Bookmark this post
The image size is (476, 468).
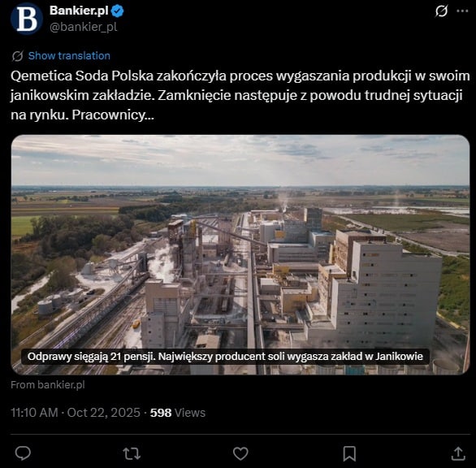pyautogui.click(x=349, y=453)
